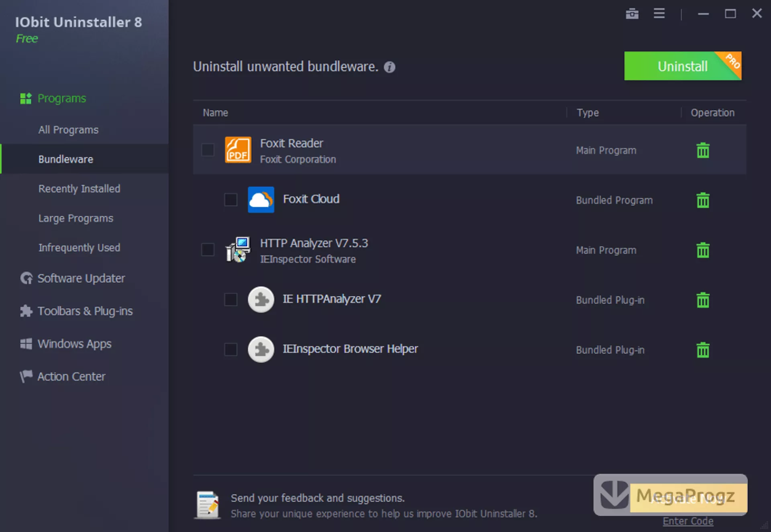The width and height of the screenshot is (771, 532).
Task: Open the Programs section
Action: pos(61,98)
